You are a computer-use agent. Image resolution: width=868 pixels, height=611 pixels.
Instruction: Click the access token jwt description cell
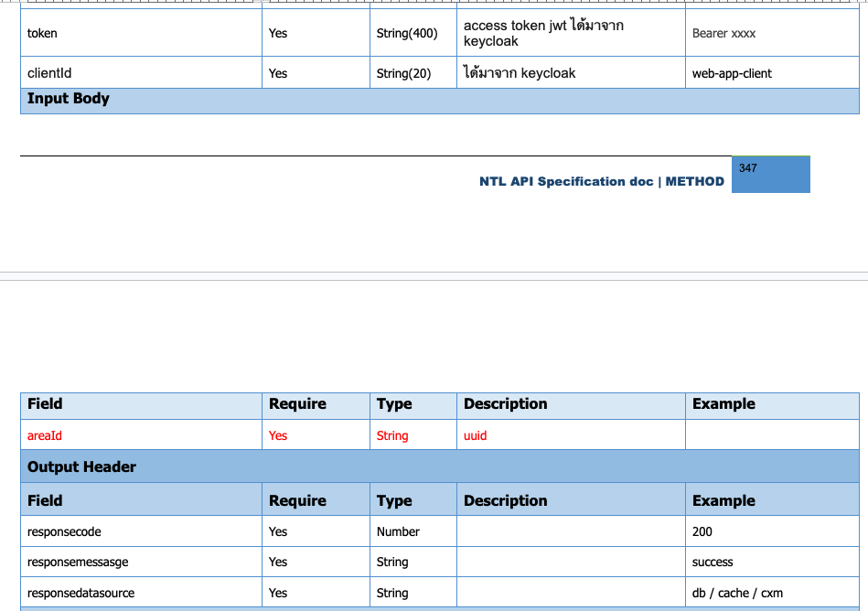pos(543,33)
